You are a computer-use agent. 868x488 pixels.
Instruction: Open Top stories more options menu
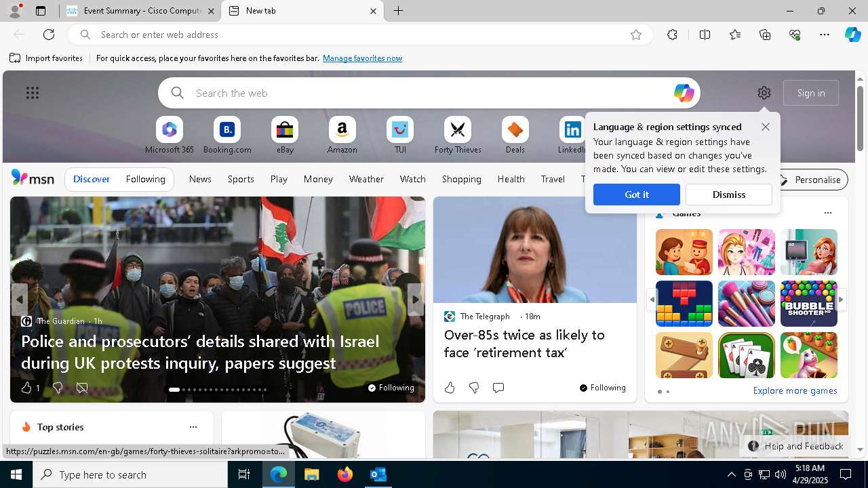[x=193, y=427]
